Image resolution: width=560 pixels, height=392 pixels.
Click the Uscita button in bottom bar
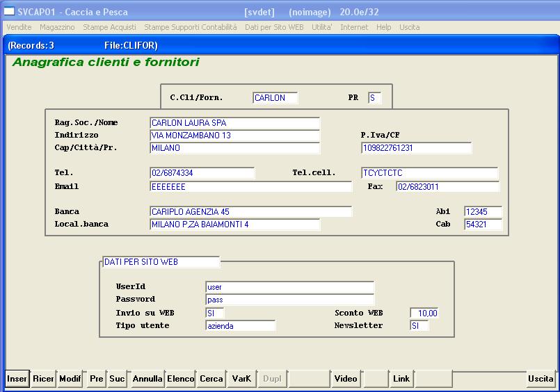coord(541,379)
